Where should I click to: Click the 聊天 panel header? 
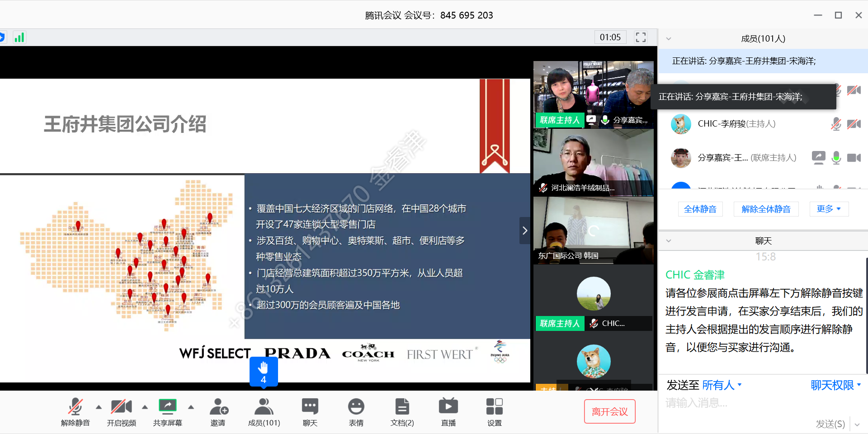tap(763, 241)
